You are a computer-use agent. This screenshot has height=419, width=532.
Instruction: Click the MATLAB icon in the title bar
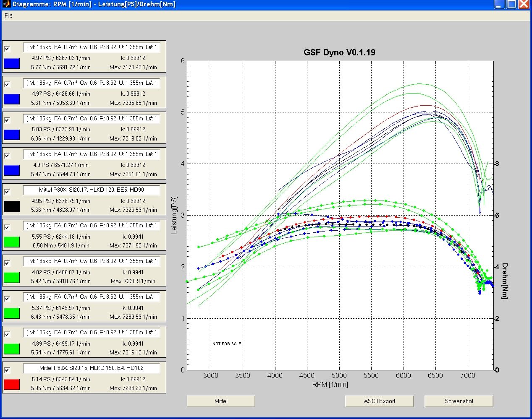[6, 4]
